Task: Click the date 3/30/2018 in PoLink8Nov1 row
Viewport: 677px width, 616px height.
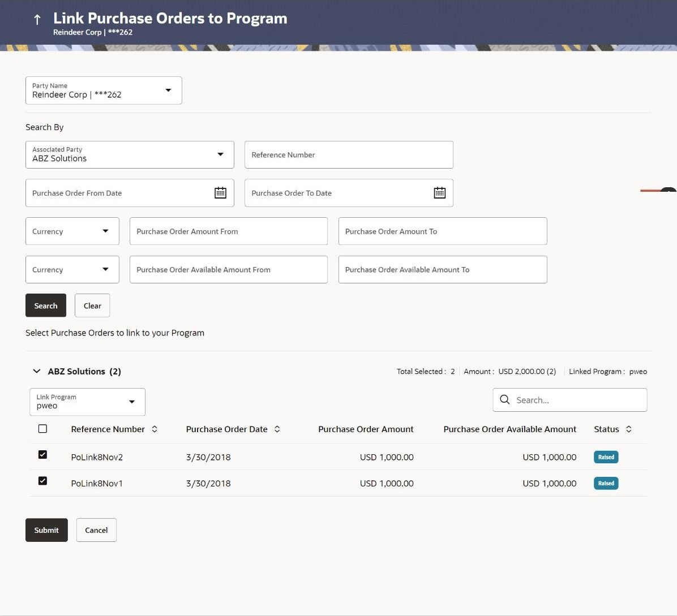Action: (208, 484)
